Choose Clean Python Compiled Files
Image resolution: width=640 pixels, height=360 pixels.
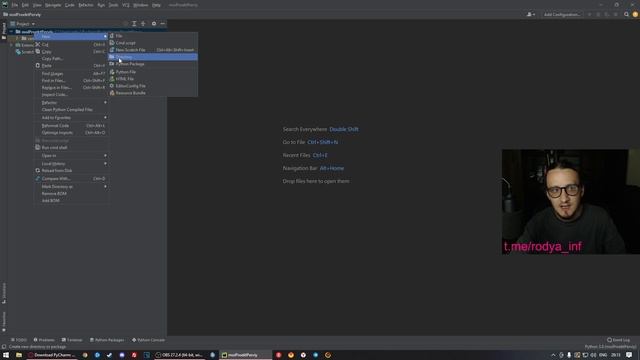(x=71, y=110)
